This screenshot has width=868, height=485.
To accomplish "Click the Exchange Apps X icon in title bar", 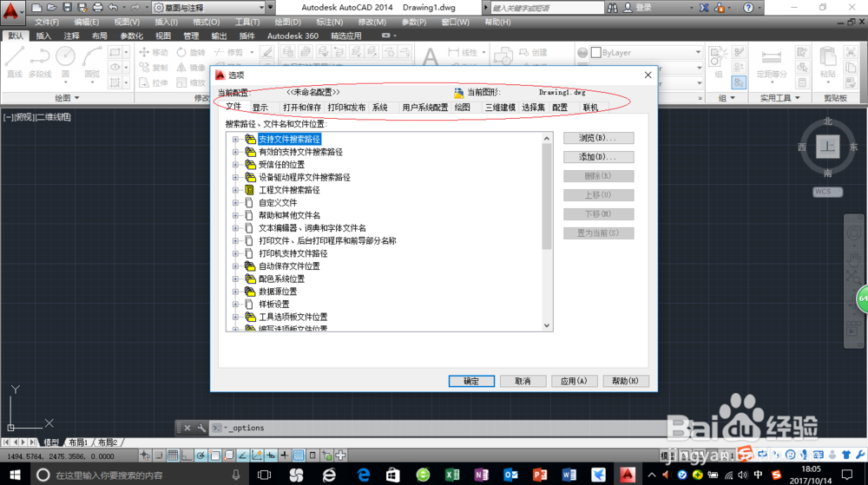I will [704, 8].
